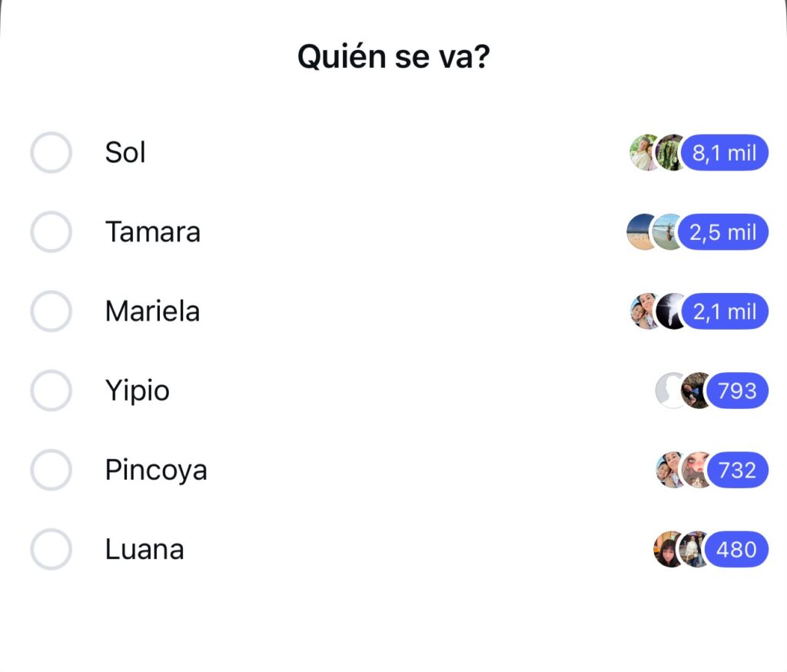Select the Yipio radio button
The width and height of the screenshot is (787, 672).
51,391
